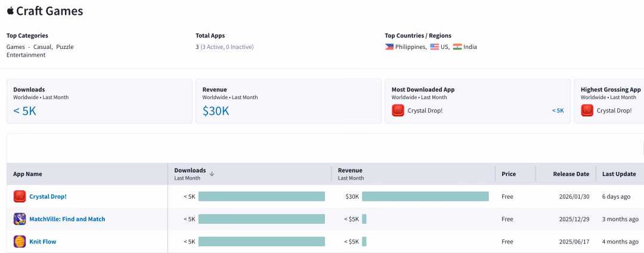The width and height of the screenshot is (644, 253).
Task: Open the MatchVille: Find and Match link
Action: [67, 219]
